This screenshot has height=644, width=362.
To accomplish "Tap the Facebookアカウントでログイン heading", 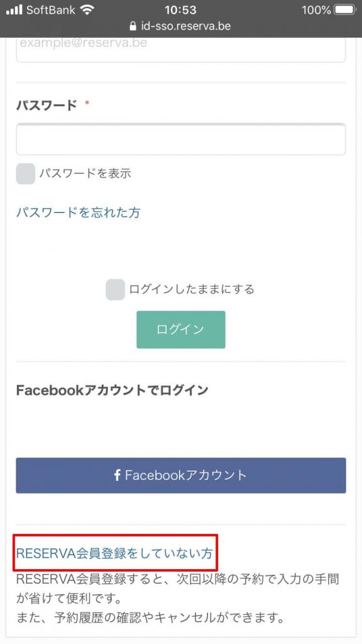I will coord(112,390).
